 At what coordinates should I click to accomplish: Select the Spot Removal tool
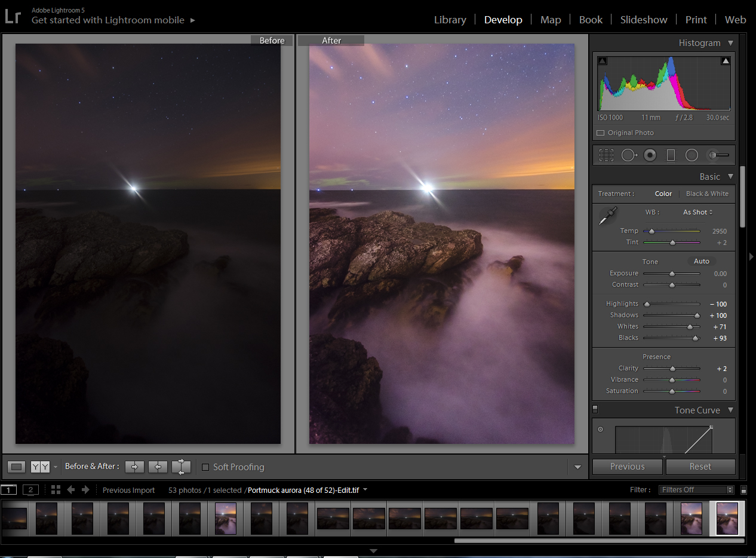pyautogui.click(x=628, y=155)
